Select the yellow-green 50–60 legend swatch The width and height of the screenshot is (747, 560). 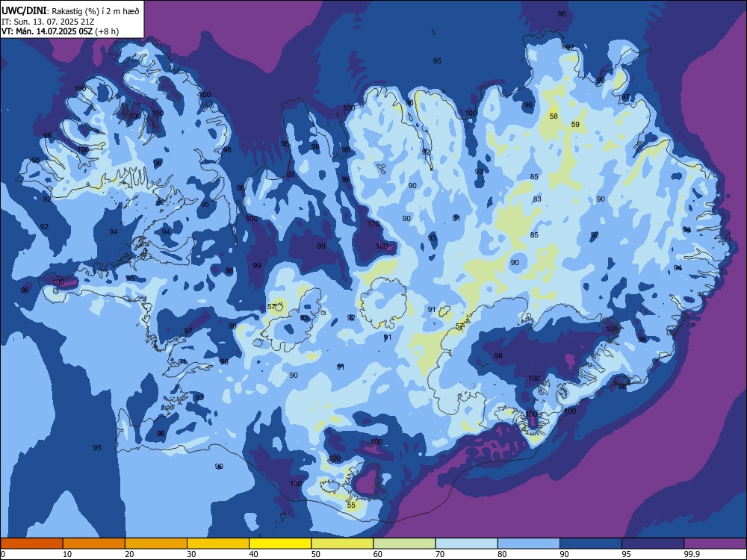pos(342,544)
